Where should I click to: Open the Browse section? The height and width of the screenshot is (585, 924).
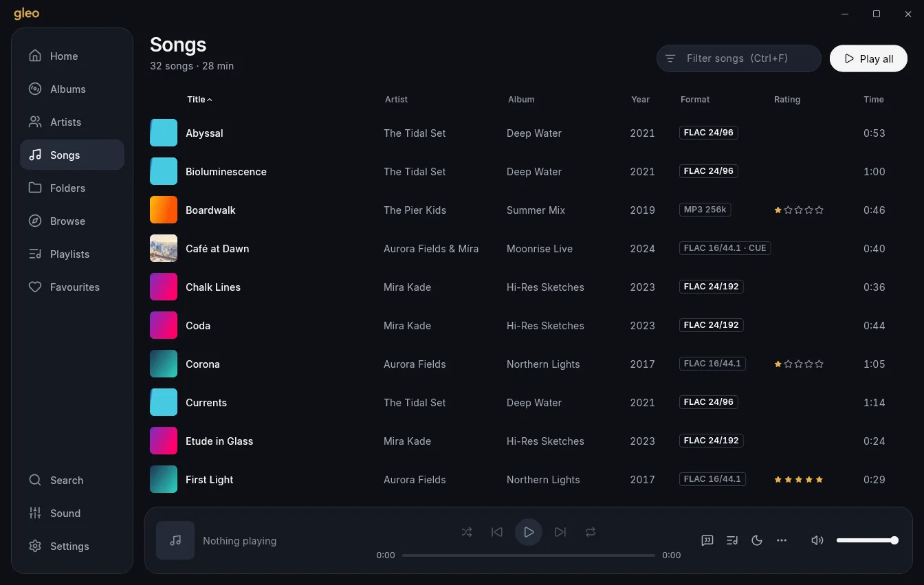pyautogui.click(x=72, y=221)
